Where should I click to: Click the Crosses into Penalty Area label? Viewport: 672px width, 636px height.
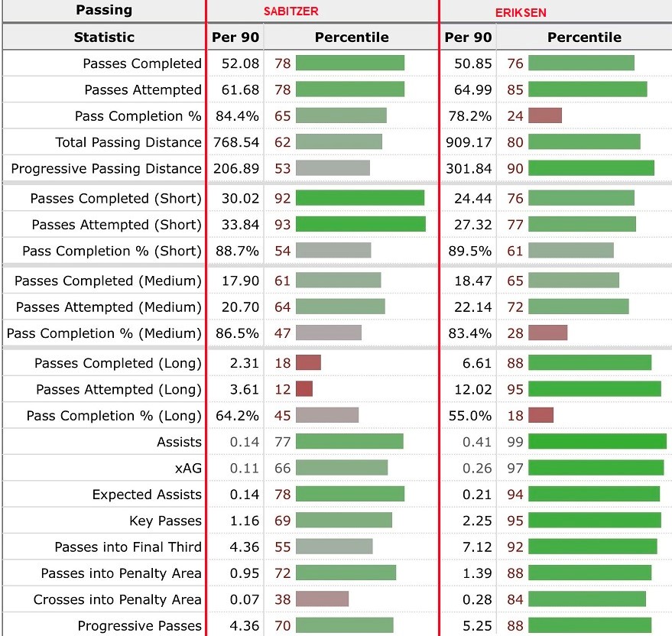pyautogui.click(x=118, y=599)
